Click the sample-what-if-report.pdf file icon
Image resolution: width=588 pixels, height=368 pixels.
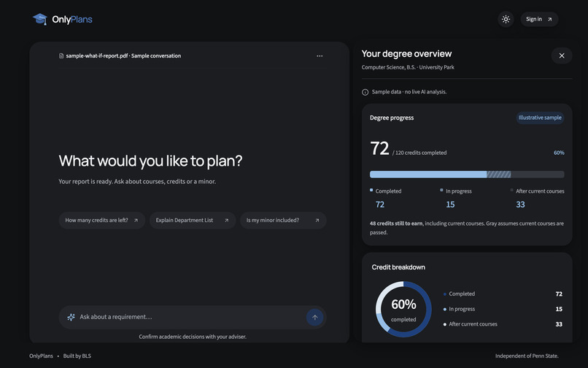coord(61,56)
